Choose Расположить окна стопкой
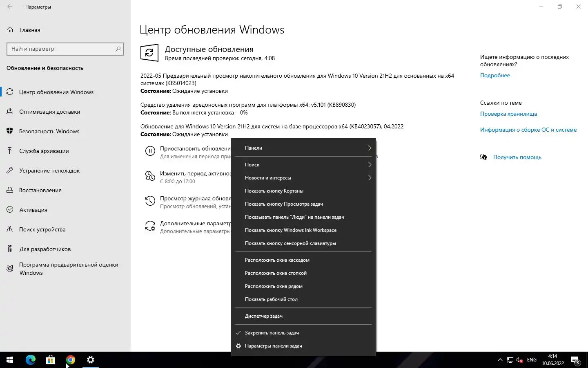This screenshot has height=368, width=588. coord(303,273)
